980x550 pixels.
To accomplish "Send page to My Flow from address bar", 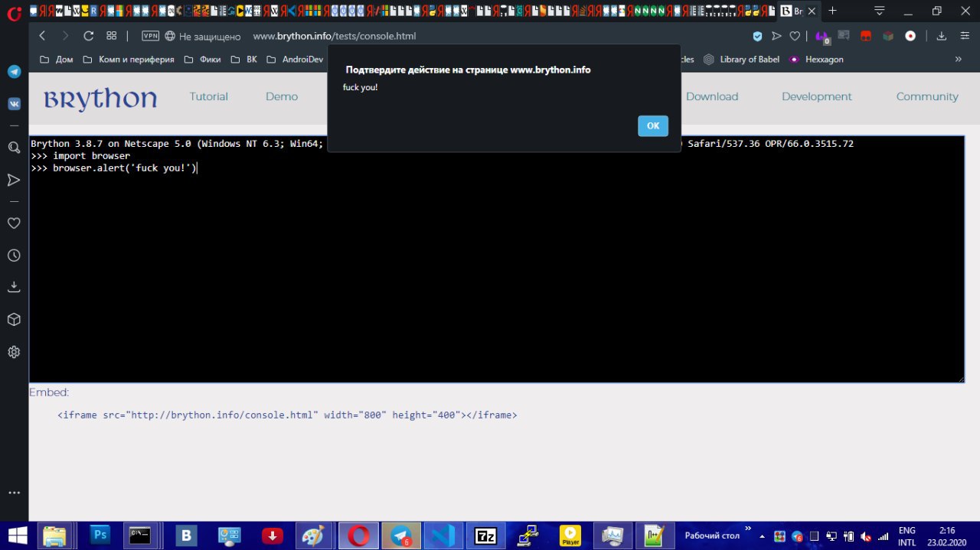I will 776,36.
